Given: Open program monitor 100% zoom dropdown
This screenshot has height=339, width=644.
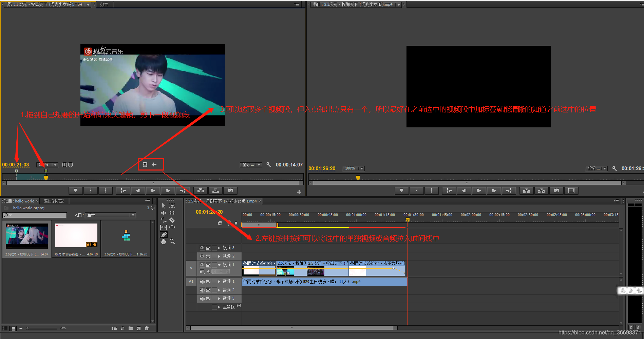Looking at the screenshot, I should [353, 168].
